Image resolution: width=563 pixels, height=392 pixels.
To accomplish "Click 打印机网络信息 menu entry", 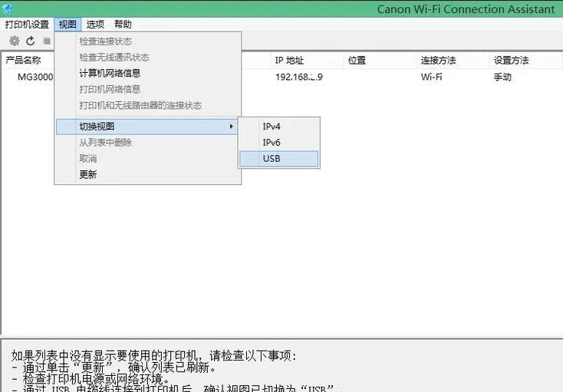I will pyautogui.click(x=148, y=90).
